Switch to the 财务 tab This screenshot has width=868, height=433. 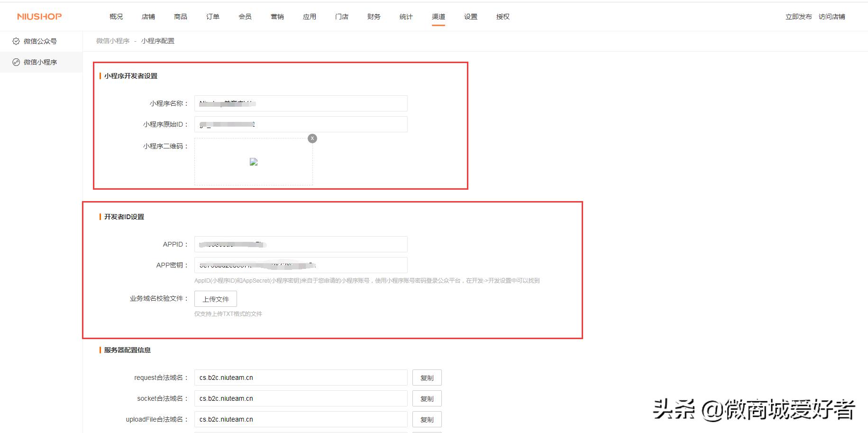(x=373, y=16)
